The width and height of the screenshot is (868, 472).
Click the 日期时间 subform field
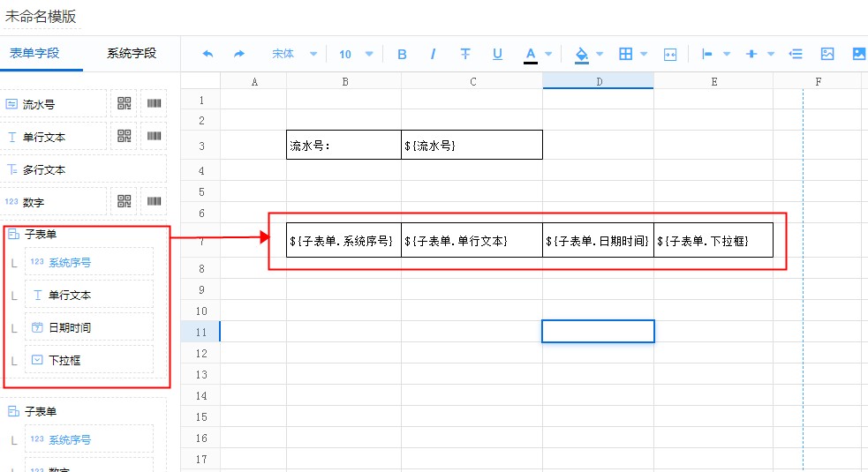(88, 327)
